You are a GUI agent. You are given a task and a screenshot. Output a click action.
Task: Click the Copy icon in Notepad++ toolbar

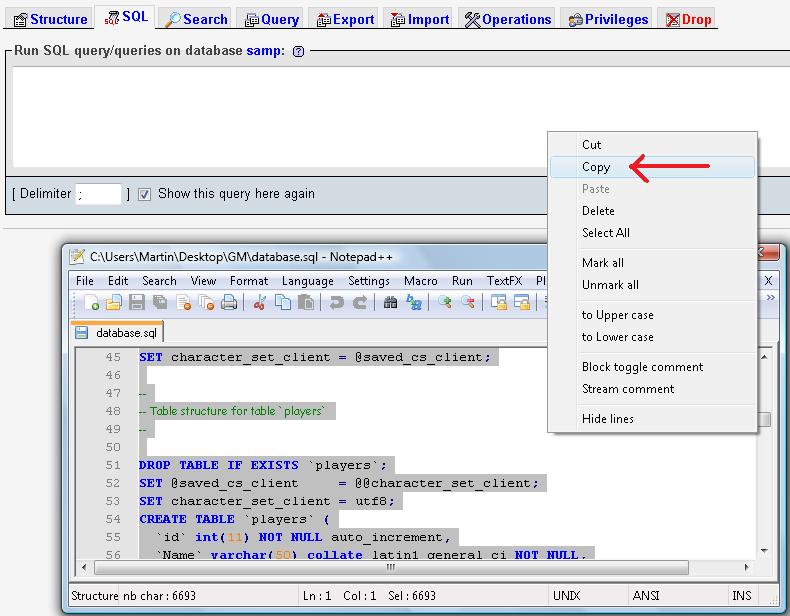(283, 302)
